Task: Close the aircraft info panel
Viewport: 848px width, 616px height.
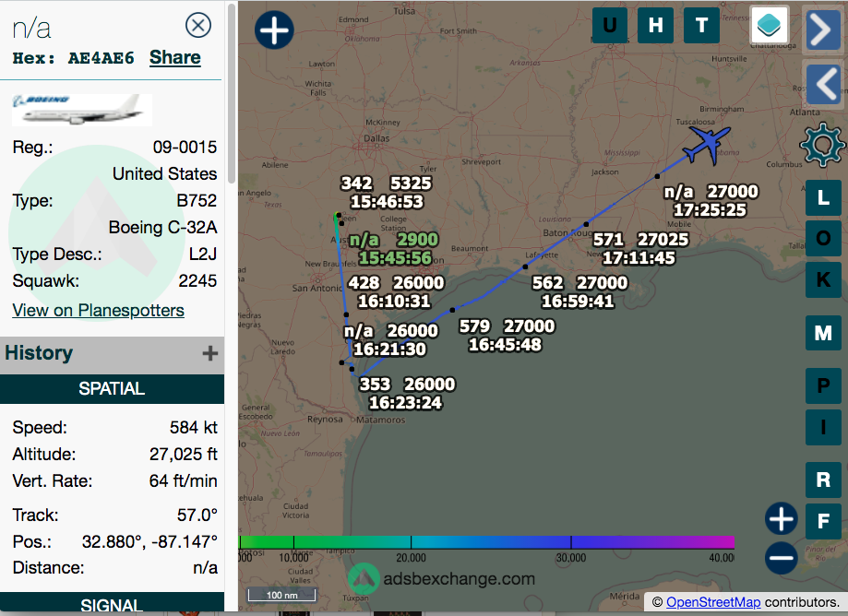Action: (198, 26)
